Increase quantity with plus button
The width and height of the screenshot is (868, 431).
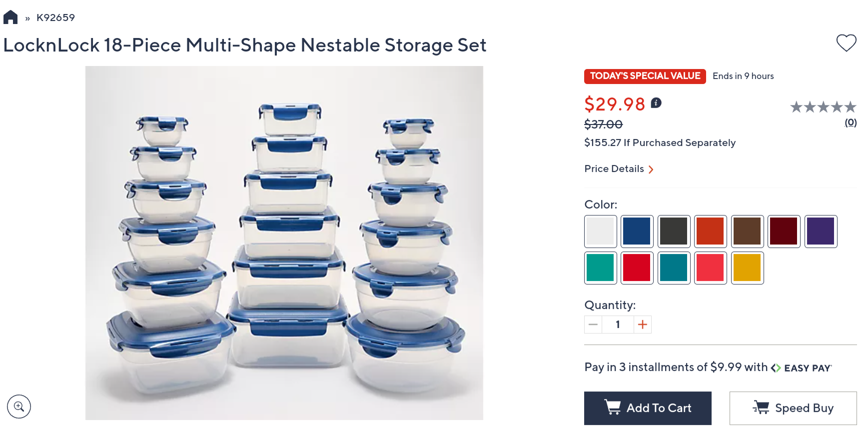pos(643,324)
